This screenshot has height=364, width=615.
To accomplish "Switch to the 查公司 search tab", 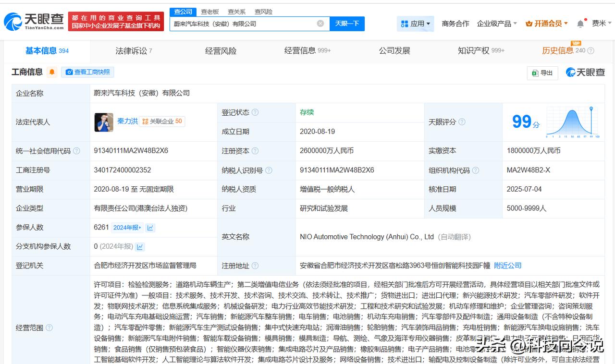I will click(183, 12).
